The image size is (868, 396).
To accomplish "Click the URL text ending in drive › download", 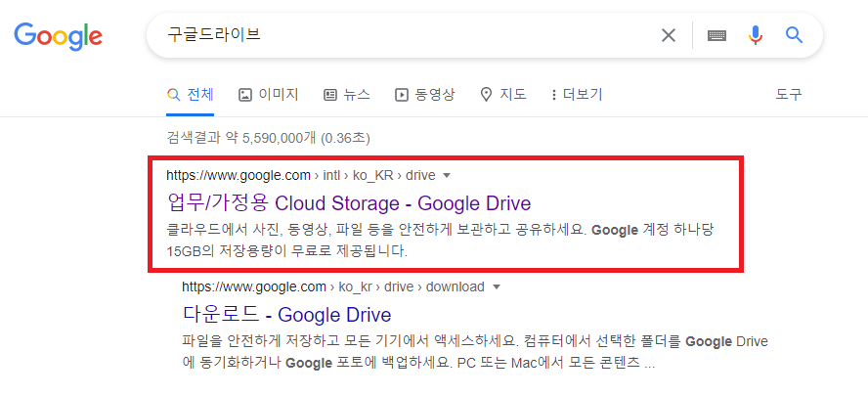I will pos(333,286).
